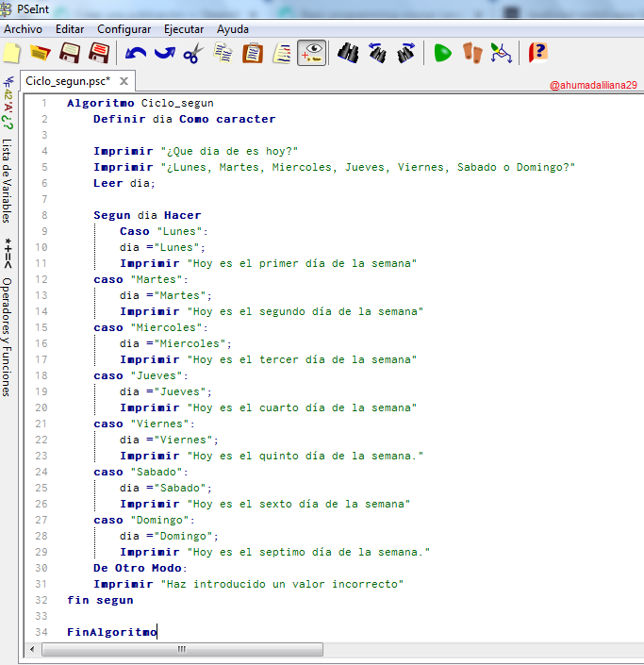Open the Ejecutar menu
The width and height of the screenshot is (644, 665).
[x=184, y=29]
